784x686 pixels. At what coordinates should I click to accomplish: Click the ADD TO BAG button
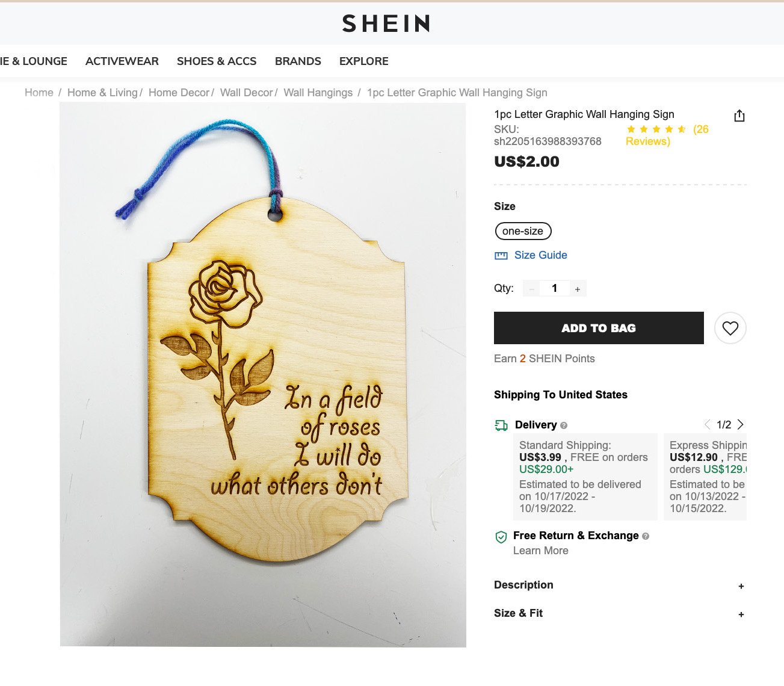(599, 328)
